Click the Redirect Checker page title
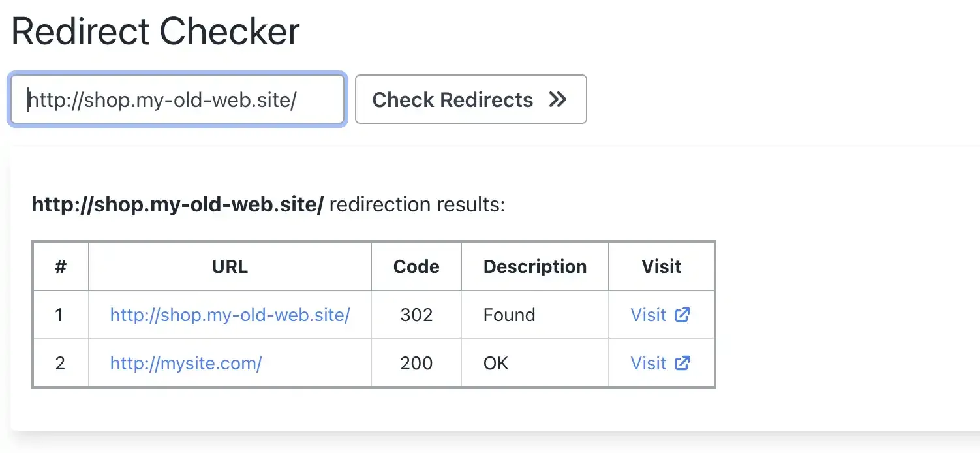This screenshot has height=453, width=980. [x=155, y=30]
